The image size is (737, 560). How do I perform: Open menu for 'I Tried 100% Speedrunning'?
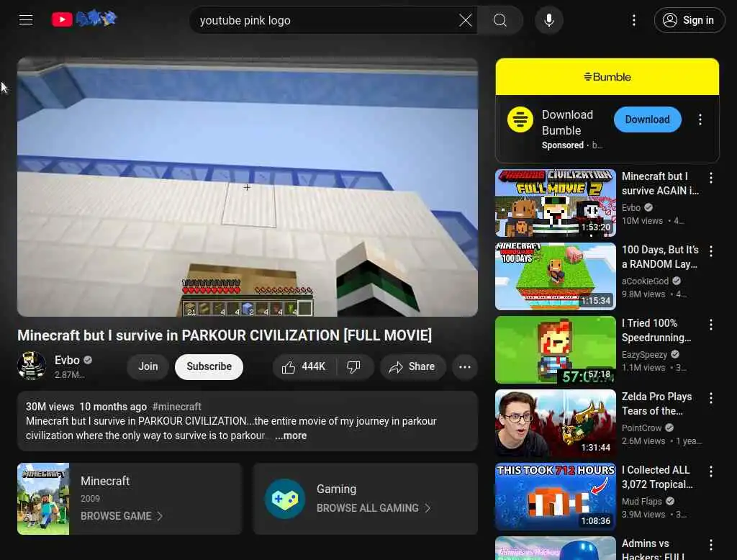pyautogui.click(x=710, y=325)
